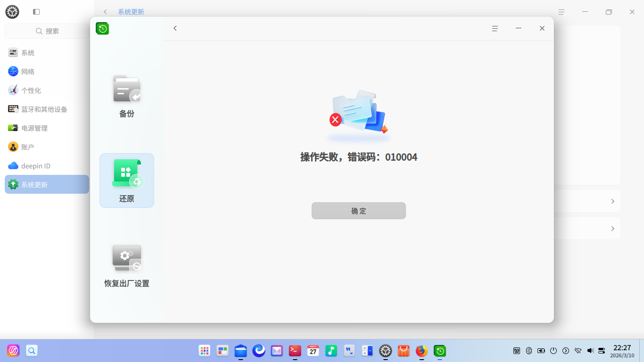Switch to the 网络 settings section
The width and height of the screenshot is (644, 362).
tap(27, 71)
